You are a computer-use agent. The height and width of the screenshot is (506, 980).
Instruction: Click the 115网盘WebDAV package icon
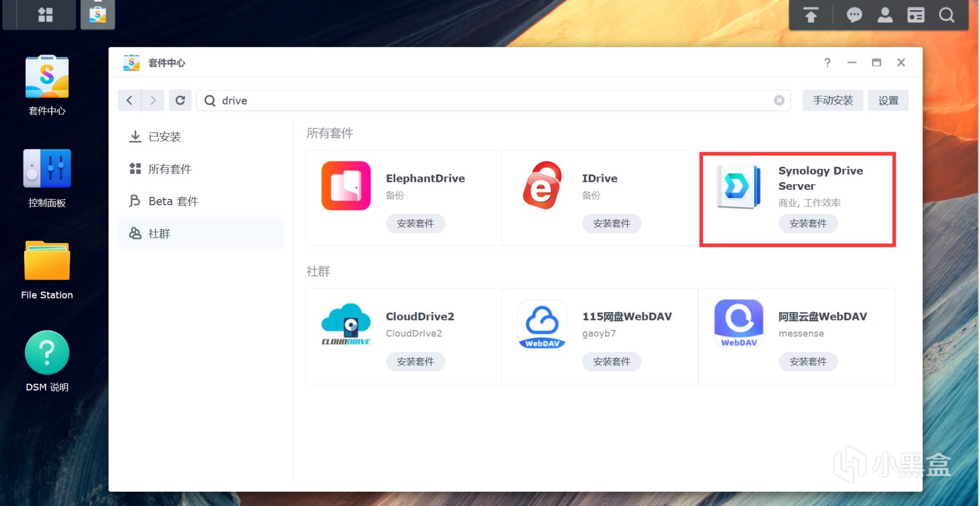point(543,324)
